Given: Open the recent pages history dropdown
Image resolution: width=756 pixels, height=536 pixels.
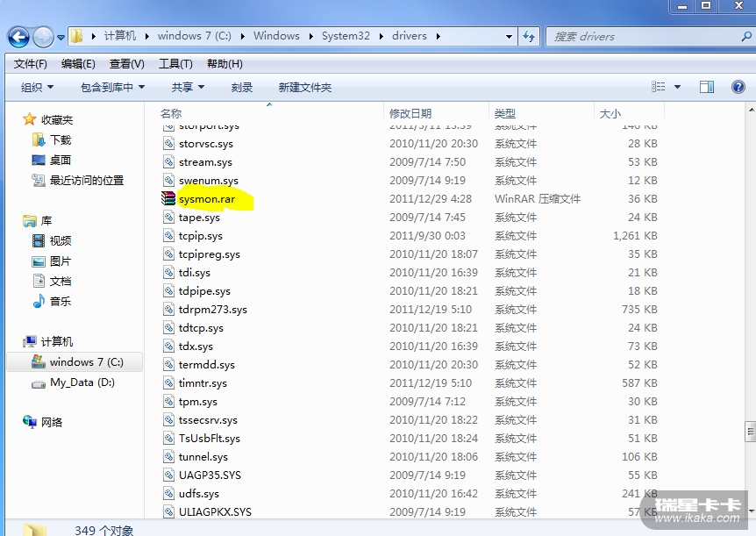Looking at the screenshot, I should pos(61,37).
